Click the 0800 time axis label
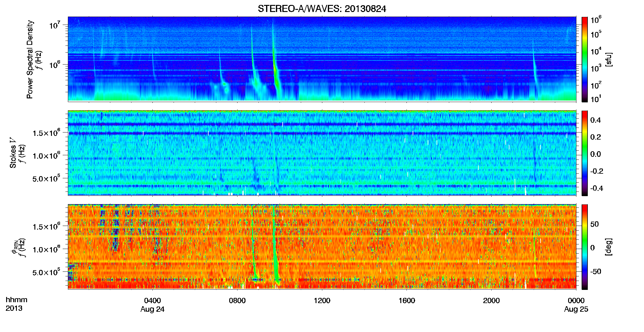644x332 pixels. click(237, 300)
